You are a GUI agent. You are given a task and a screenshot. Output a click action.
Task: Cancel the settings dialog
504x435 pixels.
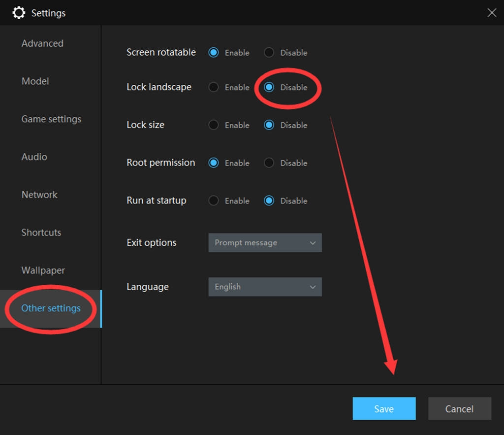click(459, 408)
